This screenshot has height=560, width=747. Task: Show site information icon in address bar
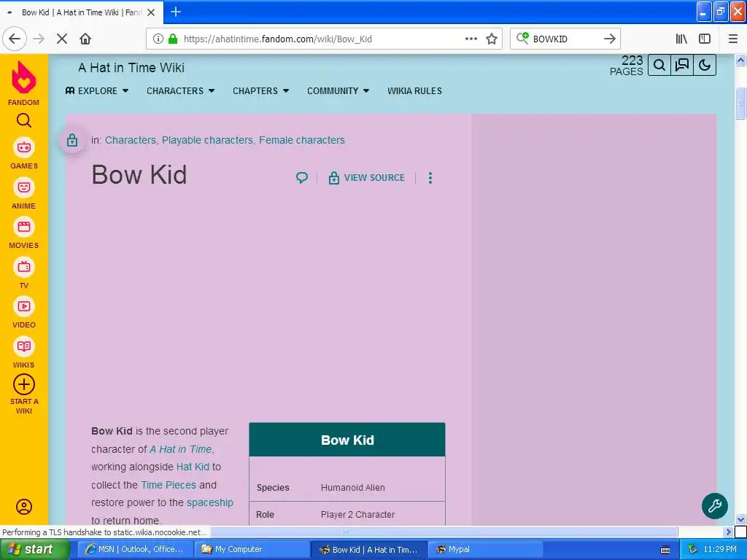(x=158, y=39)
